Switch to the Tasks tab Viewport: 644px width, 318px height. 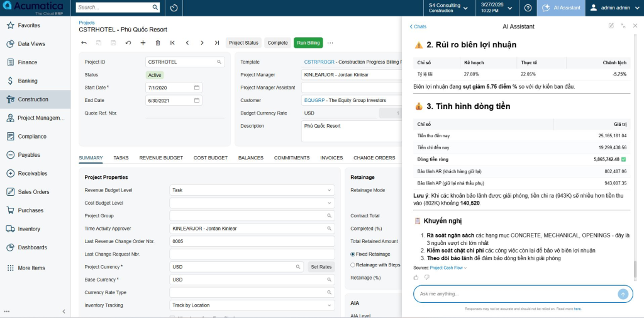pos(121,158)
